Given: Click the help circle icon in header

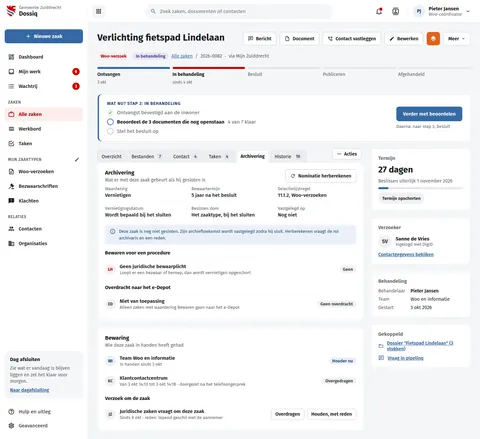Looking at the screenshot, I should coord(396,11).
